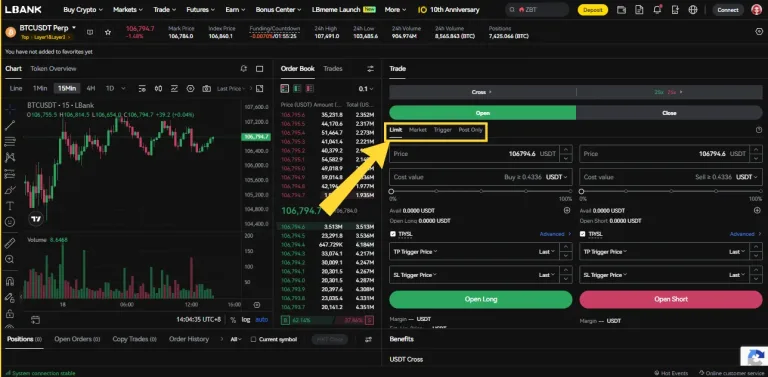The height and width of the screenshot is (377, 768).
Task: Open the 20x leverage selector
Action: click(669, 92)
